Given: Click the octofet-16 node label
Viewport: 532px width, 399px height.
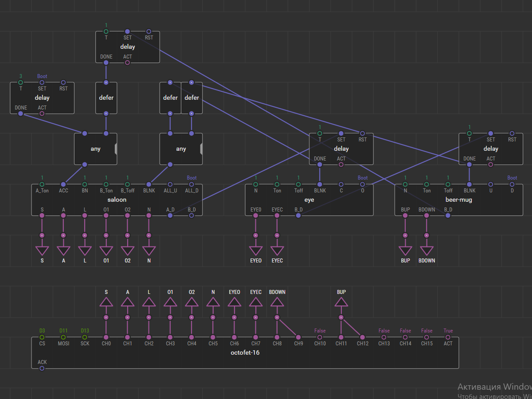Looking at the screenshot, I should click(245, 353).
